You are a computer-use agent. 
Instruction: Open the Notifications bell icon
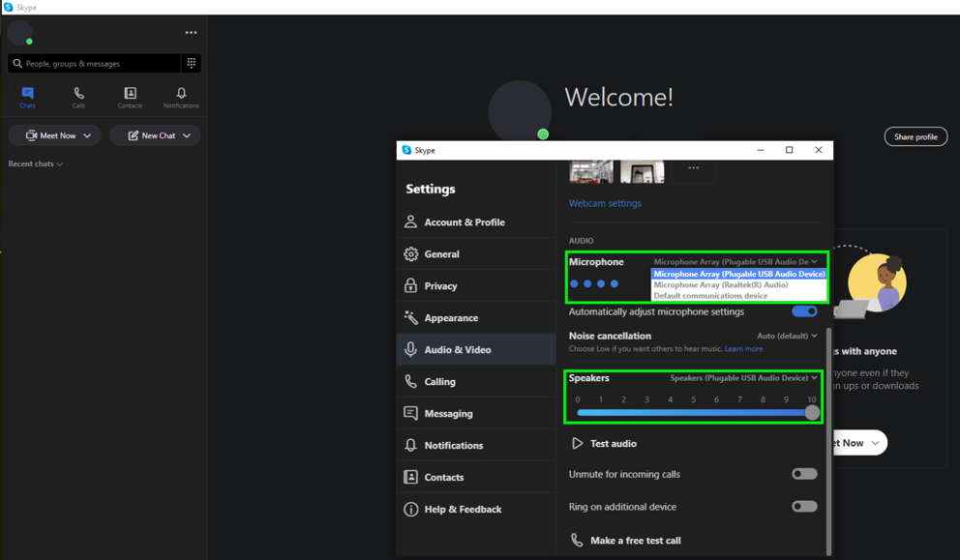coord(181,93)
